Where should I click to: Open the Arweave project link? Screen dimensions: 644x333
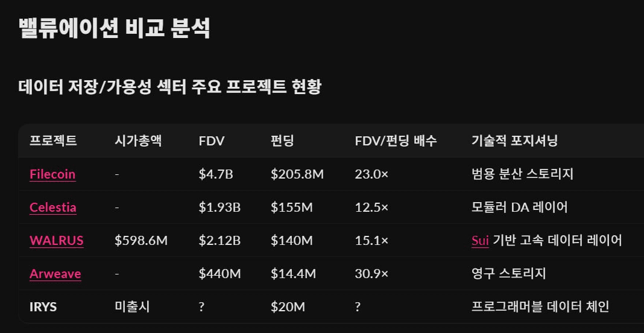[55, 274]
